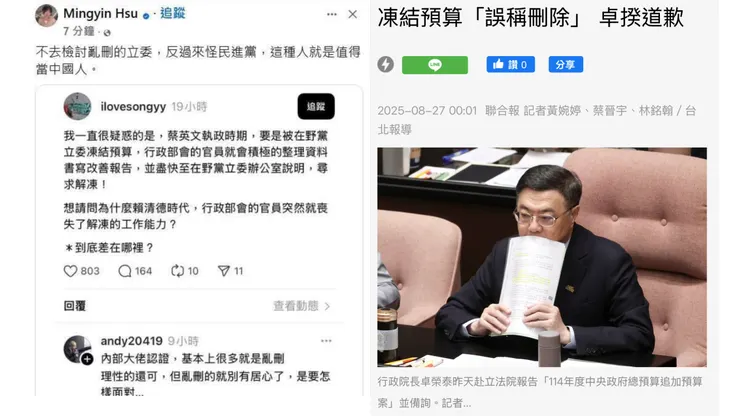
Task: Like the ilovesongyy post with the heart icon
Action: tap(70, 271)
